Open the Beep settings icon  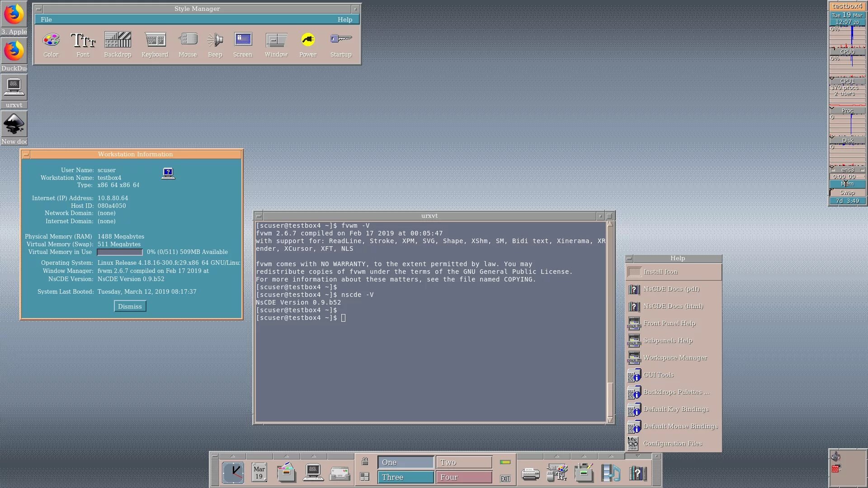(x=215, y=40)
